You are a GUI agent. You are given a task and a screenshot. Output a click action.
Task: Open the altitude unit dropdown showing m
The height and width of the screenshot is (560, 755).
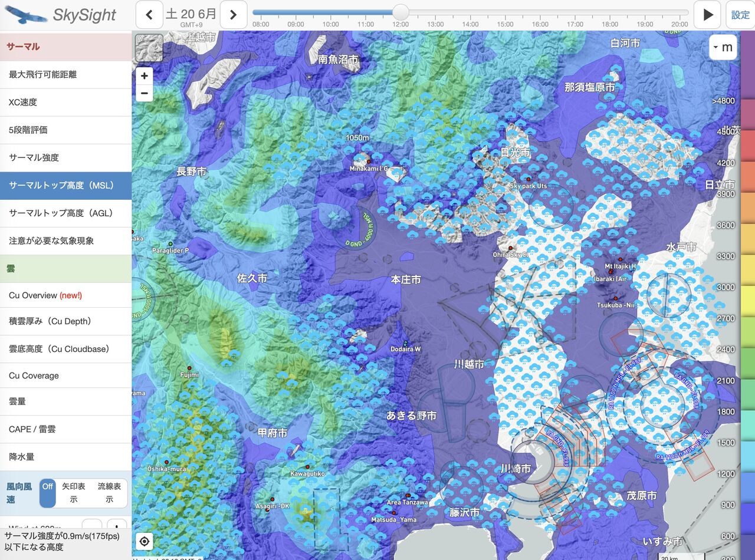point(723,47)
